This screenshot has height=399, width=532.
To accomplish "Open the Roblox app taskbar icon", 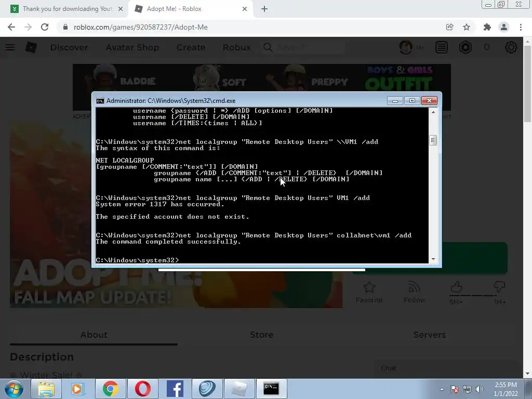I will (x=239, y=389).
